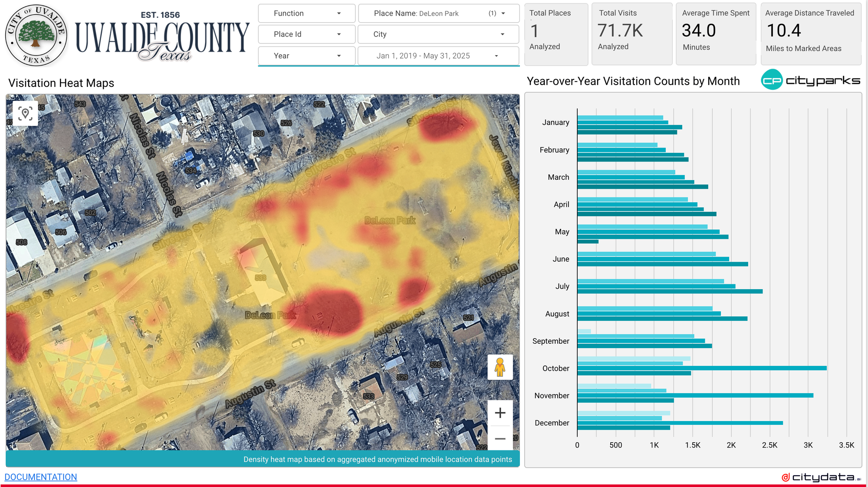Image resolution: width=868 pixels, height=487 pixels.
Task: Expand the Year dropdown
Action: [x=306, y=56]
